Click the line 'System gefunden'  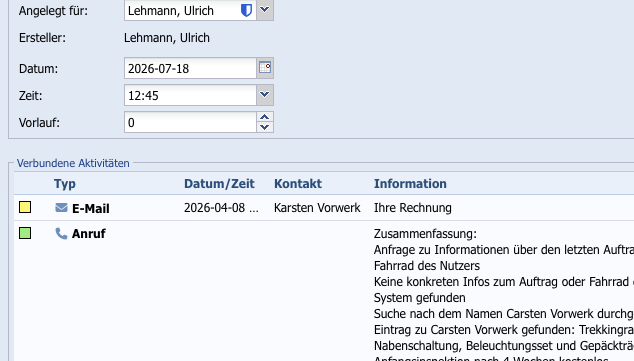(419, 298)
